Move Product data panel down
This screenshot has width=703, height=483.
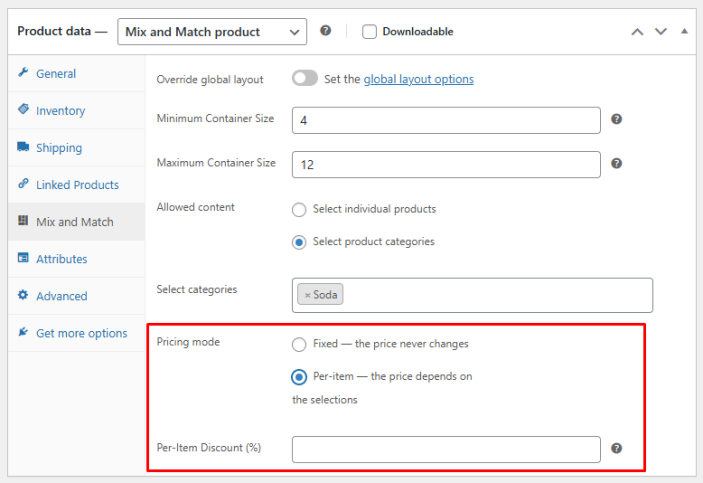pos(660,31)
